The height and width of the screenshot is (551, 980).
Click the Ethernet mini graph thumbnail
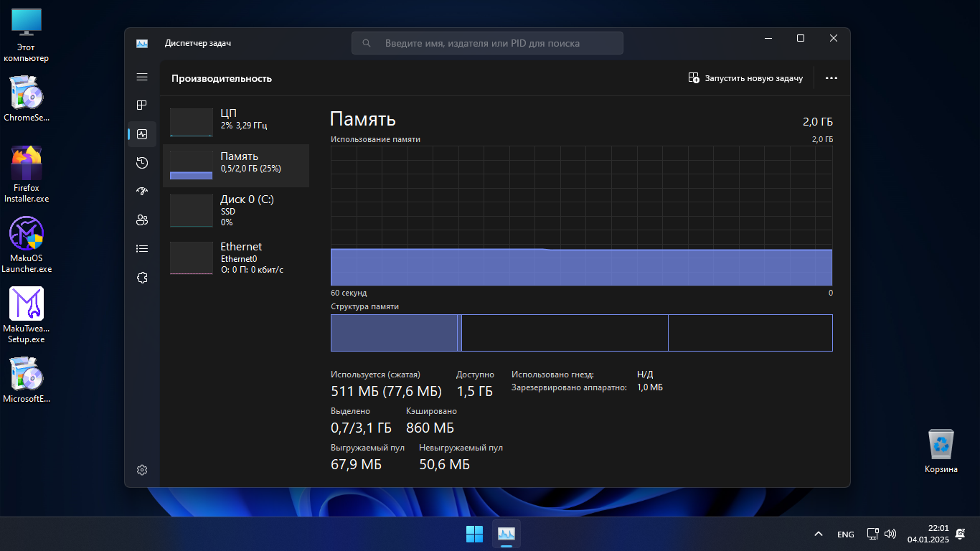[192, 258]
